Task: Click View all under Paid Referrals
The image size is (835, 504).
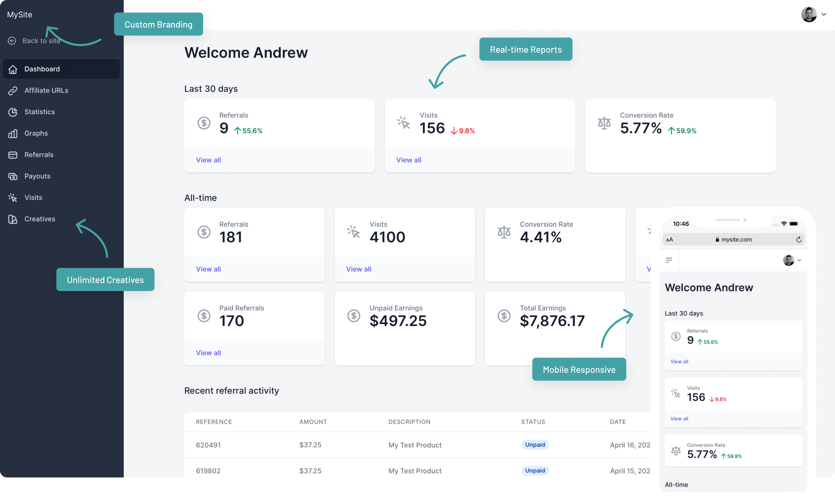Action: pyautogui.click(x=208, y=352)
